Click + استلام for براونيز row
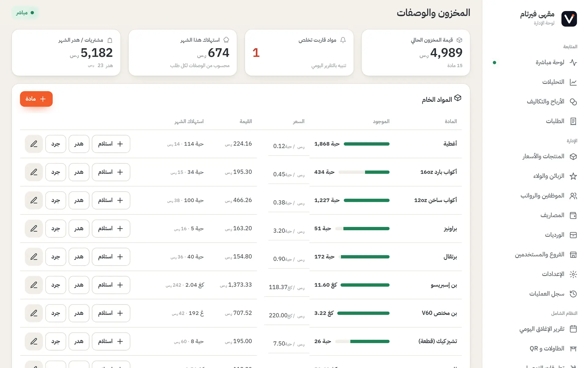The image size is (588, 368). point(111,228)
